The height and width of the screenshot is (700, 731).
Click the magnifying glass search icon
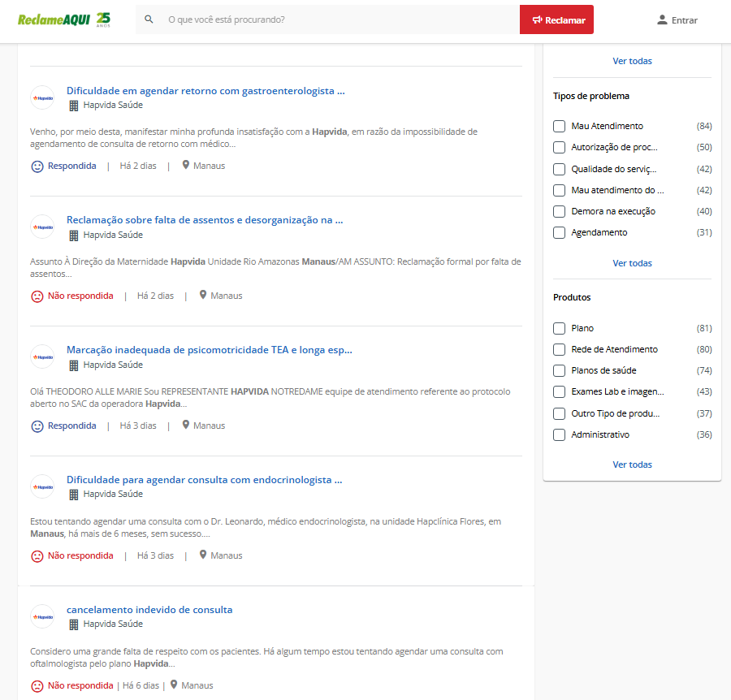[149, 19]
